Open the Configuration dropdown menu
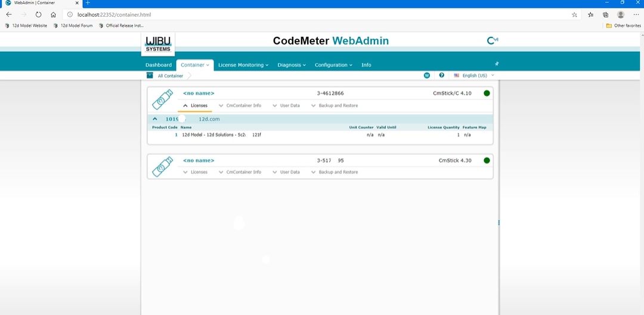 pyautogui.click(x=333, y=65)
